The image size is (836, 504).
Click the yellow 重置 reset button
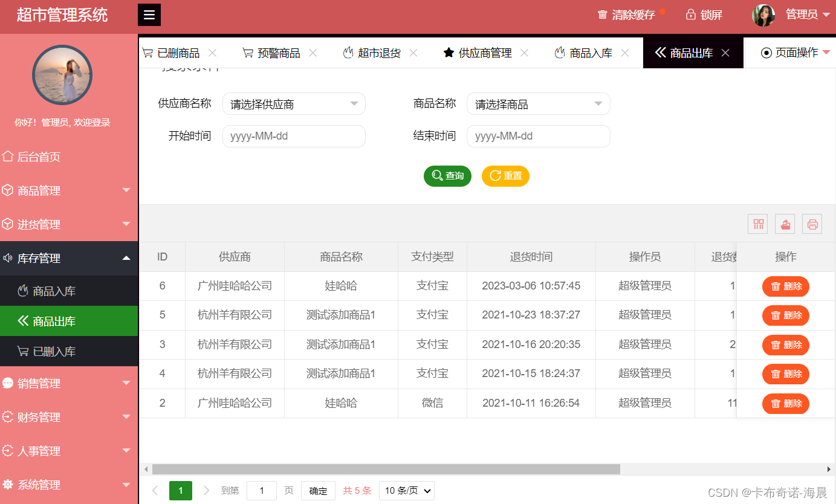[505, 176]
